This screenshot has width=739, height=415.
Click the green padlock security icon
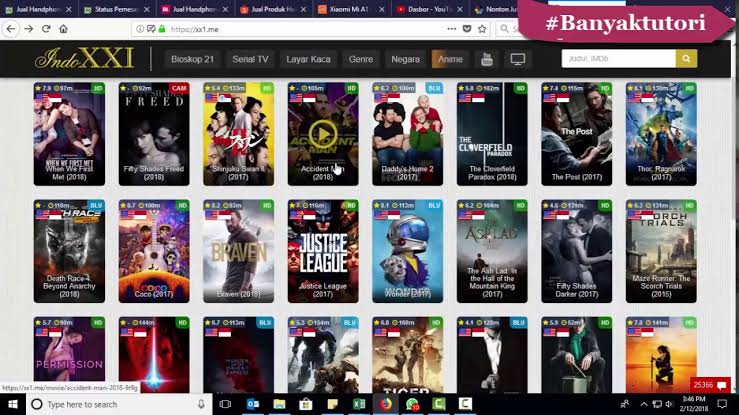coord(162,29)
